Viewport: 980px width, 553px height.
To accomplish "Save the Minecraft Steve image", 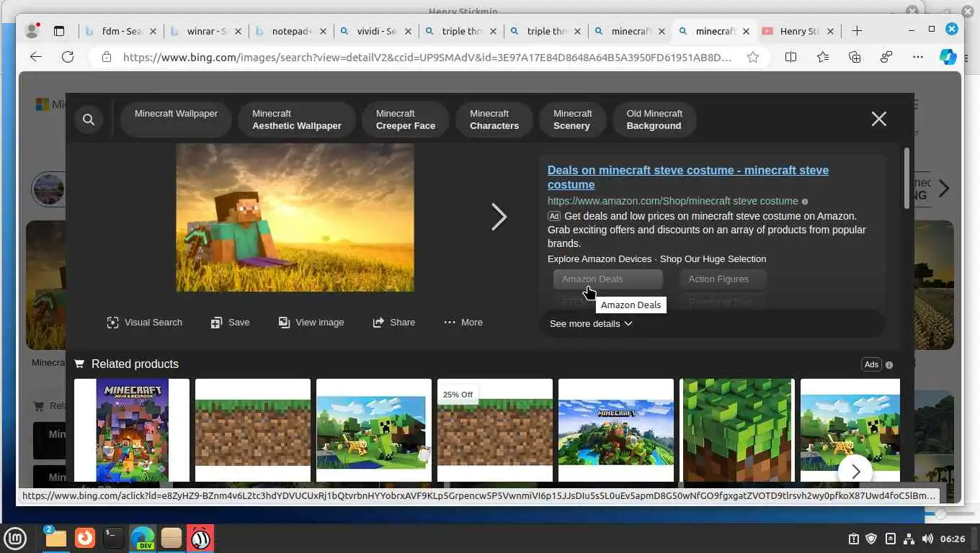I will point(230,323).
